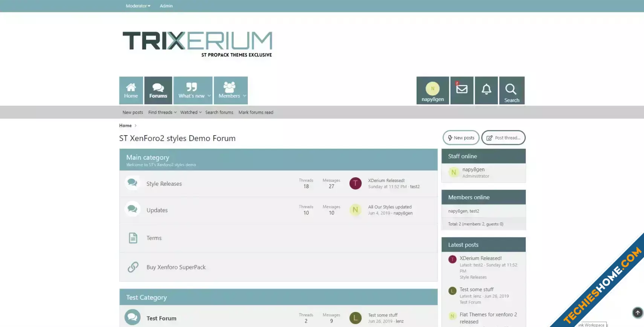644x327 pixels.
Task: Click the Style Releases forum bubble icon
Action: [133, 183]
